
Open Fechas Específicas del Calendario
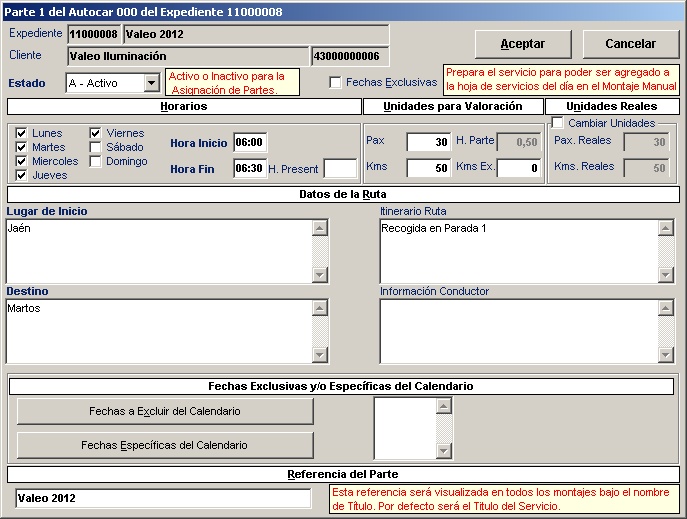(x=165, y=445)
